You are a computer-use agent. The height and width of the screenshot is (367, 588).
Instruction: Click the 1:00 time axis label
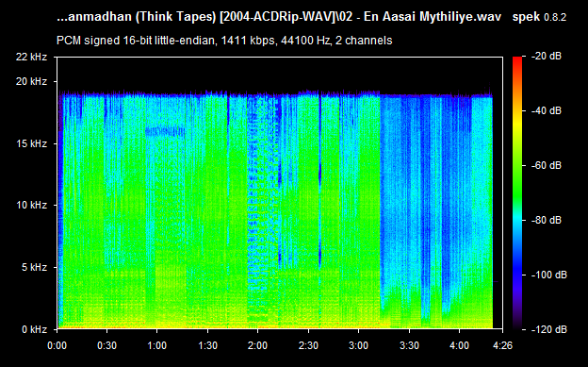click(156, 345)
